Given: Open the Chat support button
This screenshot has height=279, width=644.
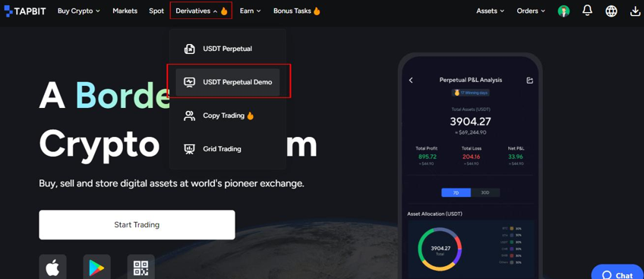Looking at the screenshot, I should pos(618,273).
